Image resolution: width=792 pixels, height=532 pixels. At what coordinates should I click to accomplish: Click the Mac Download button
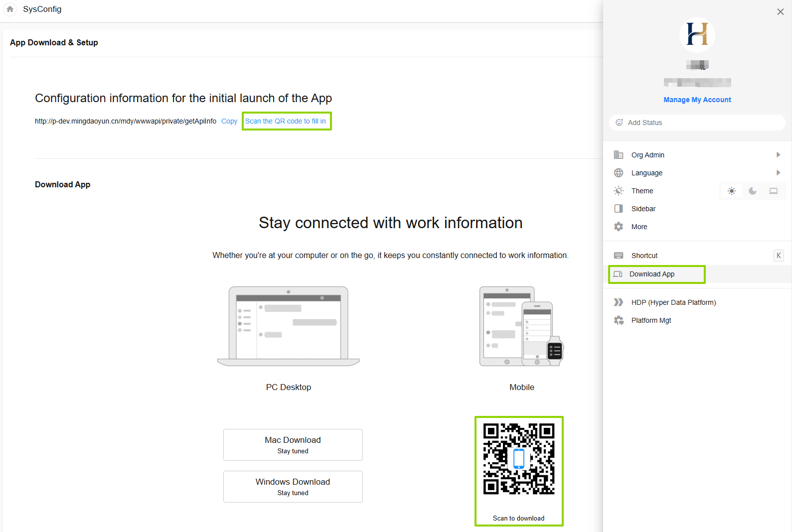pyautogui.click(x=293, y=445)
